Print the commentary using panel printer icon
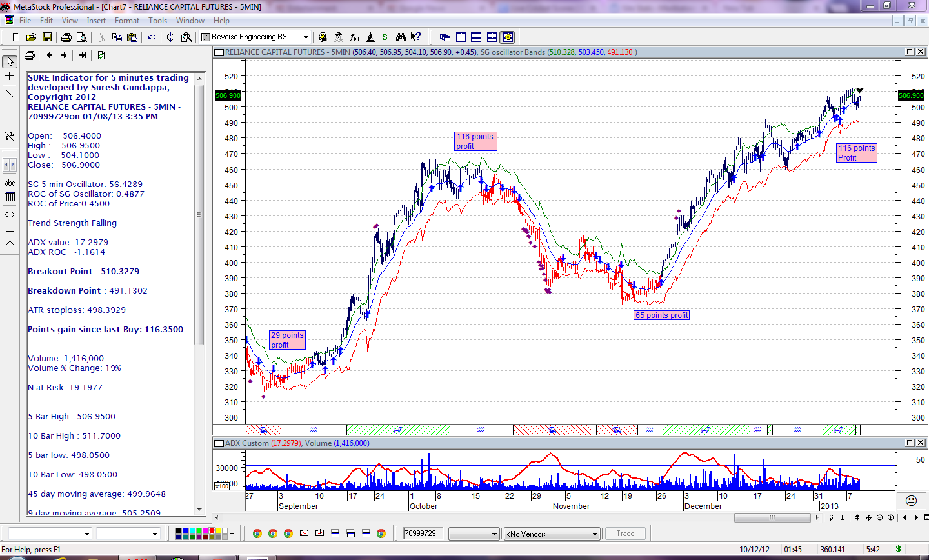This screenshot has height=560, width=929. point(30,55)
